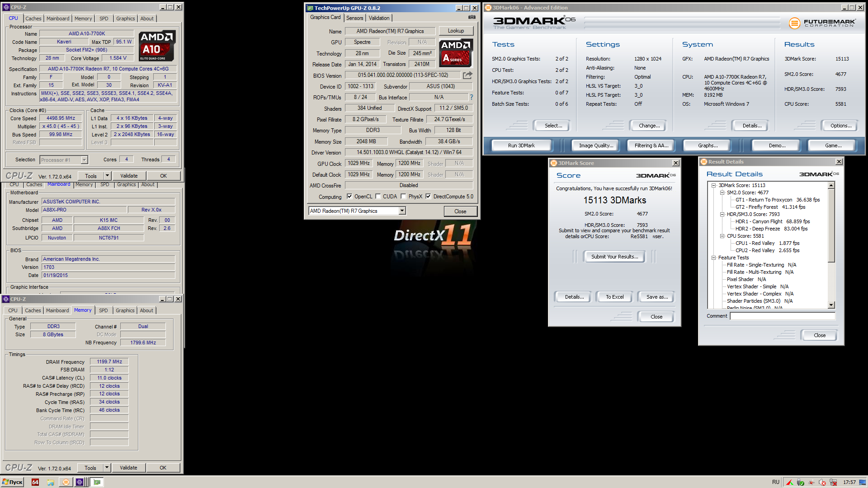Viewport: 868px width, 488px height.
Task: Click Submit Your Results button
Action: pyautogui.click(x=614, y=257)
